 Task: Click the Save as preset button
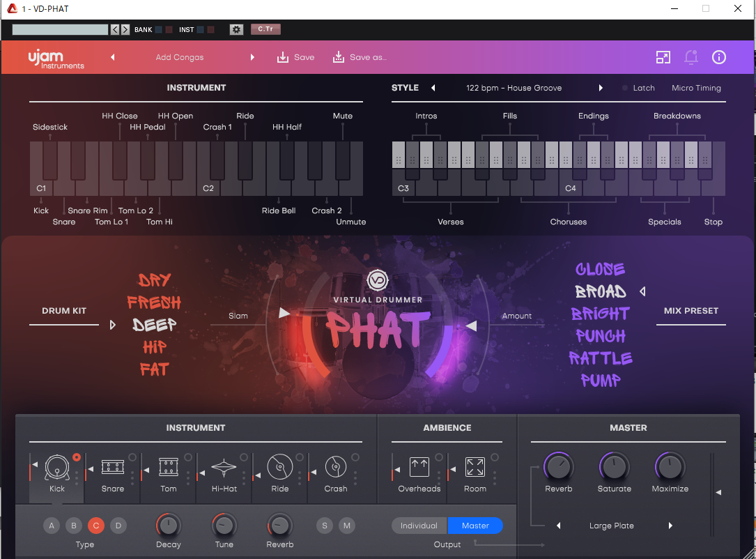pyautogui.click(x=360, y=57)
